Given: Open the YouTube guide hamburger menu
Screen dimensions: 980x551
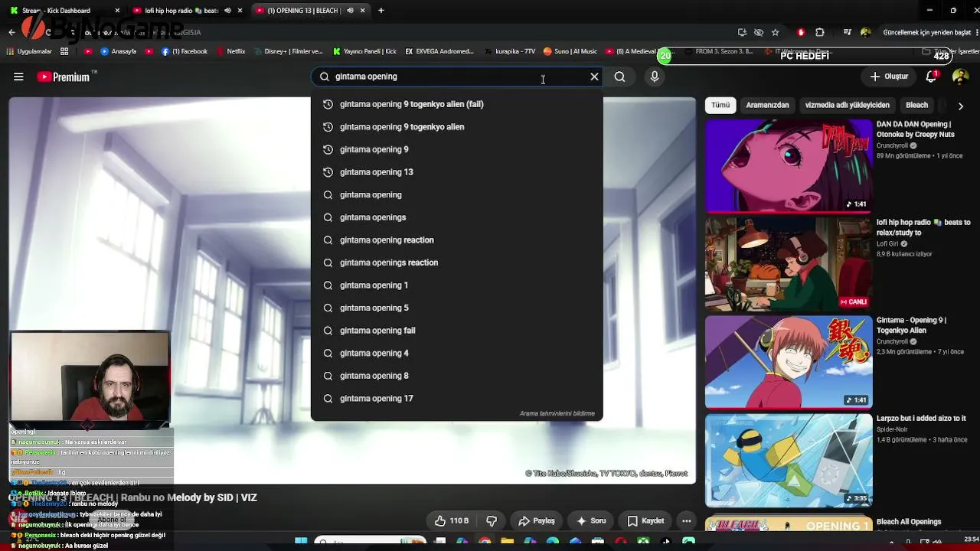Looking at the screenshot, I should (x=18, y=77).
